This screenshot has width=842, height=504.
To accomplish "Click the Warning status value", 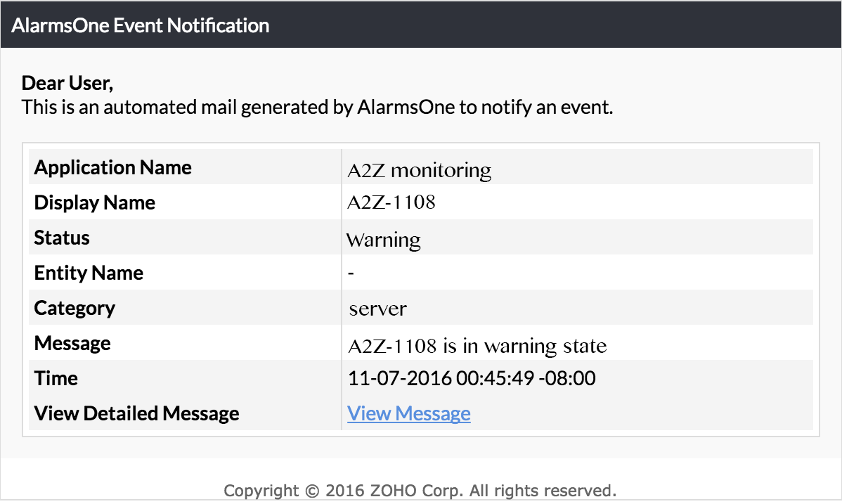I will click(384, 240).
